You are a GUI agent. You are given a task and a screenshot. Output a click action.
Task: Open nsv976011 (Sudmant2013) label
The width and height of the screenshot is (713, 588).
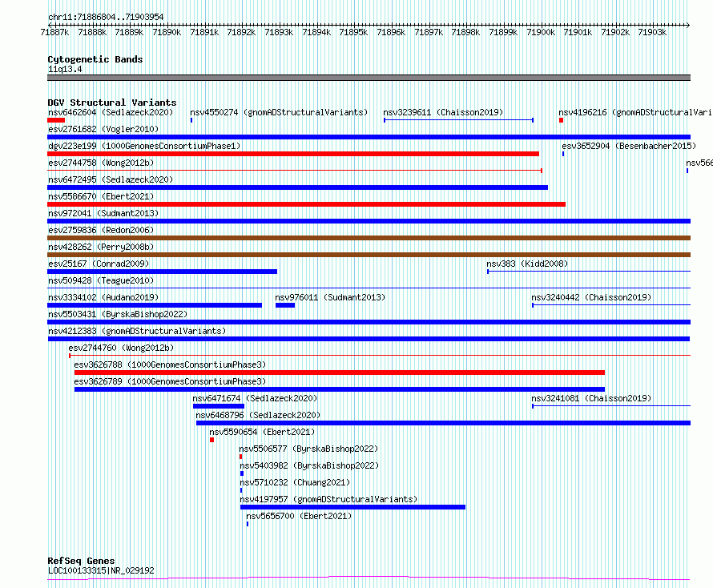point(330,297)
